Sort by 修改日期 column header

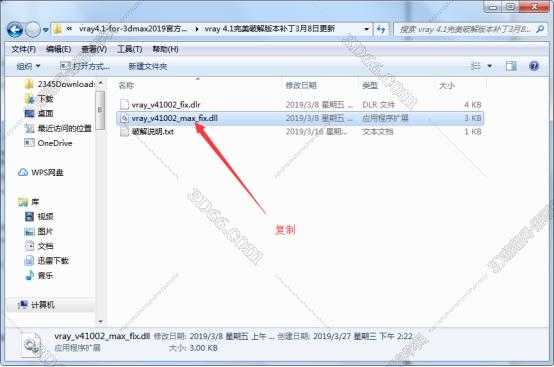(x=301, y=85)
